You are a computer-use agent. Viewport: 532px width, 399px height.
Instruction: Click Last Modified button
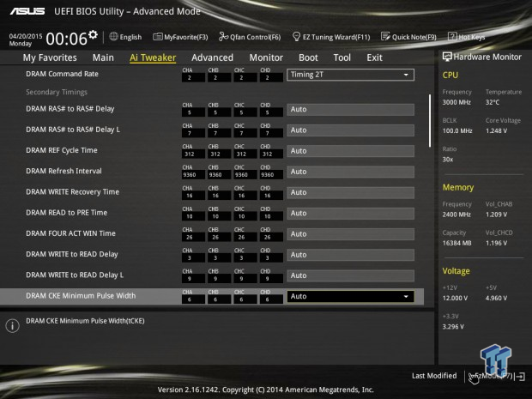434,376
